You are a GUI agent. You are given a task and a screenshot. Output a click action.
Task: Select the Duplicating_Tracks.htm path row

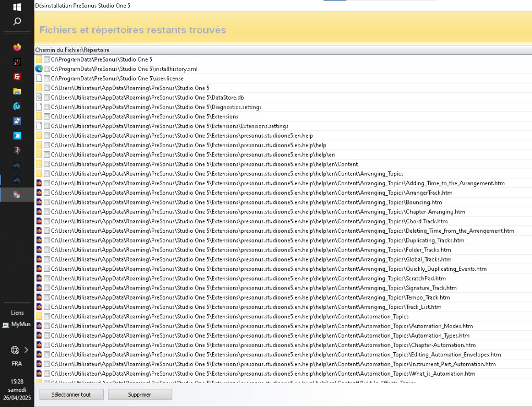tap(258, 241)
